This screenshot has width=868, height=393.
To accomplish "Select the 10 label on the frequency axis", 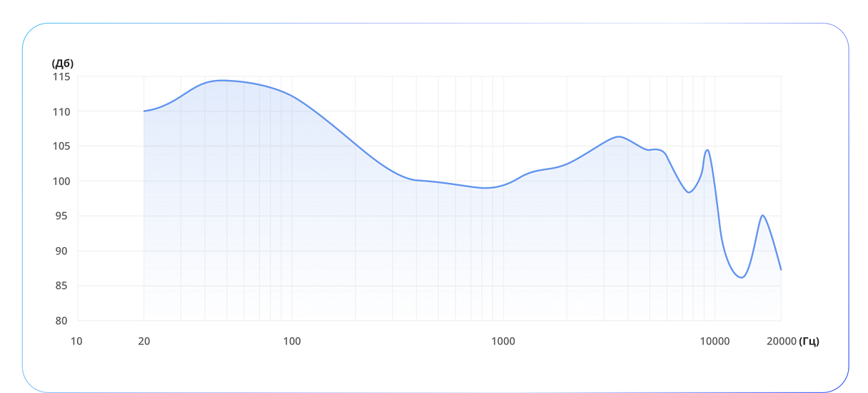I will [x=76, y=341].
